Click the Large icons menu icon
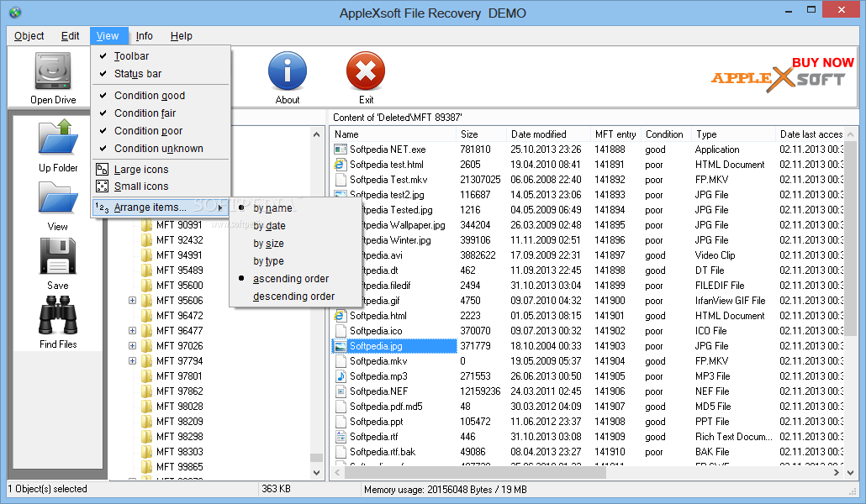This screenshot has width=866, height=504. point(103,169)
